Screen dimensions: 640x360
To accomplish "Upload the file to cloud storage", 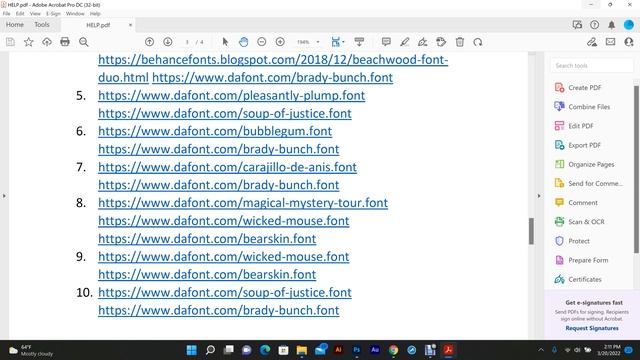I will tap(47, 42).
